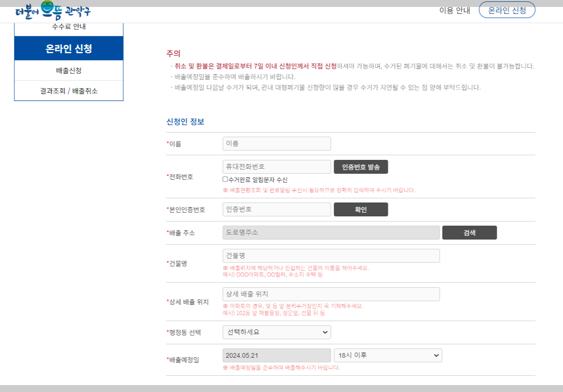Click the 이름 name input field
The width and height of the screenshot is (563, 392).
point(277,144)
